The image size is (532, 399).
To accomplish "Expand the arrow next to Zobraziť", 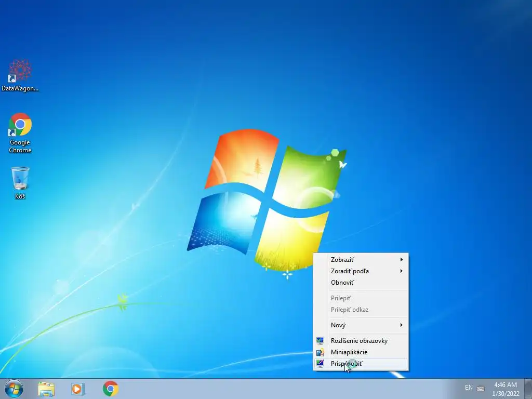I will [x=402, y=260].
